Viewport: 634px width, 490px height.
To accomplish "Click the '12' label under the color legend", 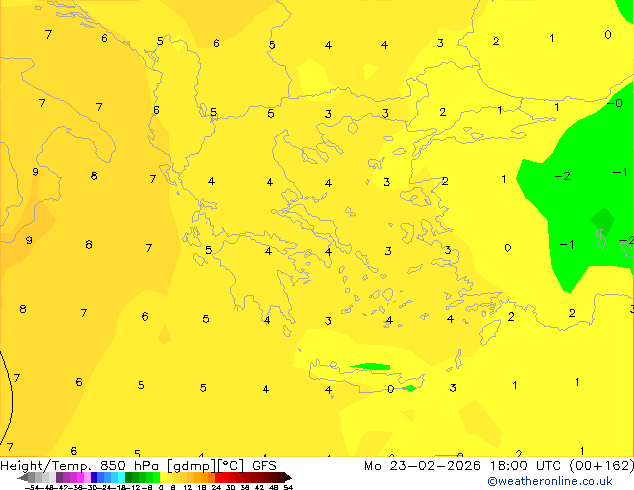I will 188,487.
